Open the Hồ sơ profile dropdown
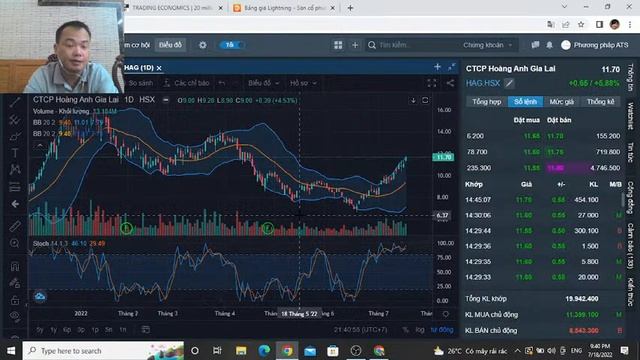This screenshot has height=360, width=640. click(x=303, y=83)
